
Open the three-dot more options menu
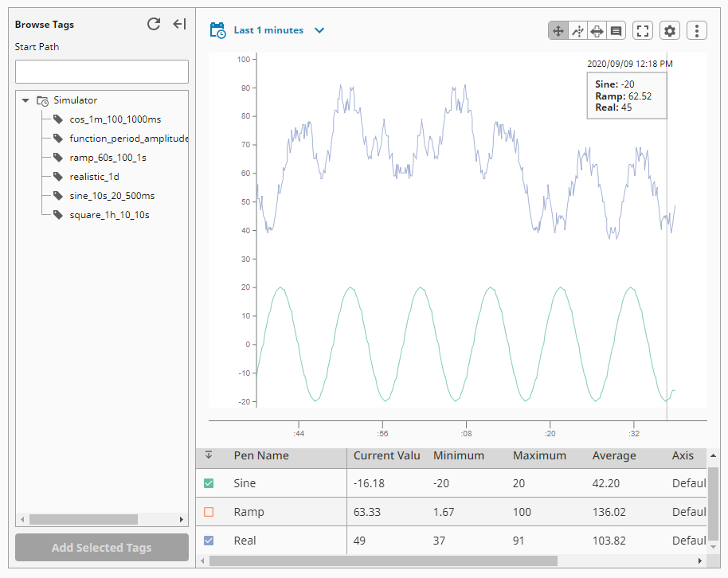696,31
